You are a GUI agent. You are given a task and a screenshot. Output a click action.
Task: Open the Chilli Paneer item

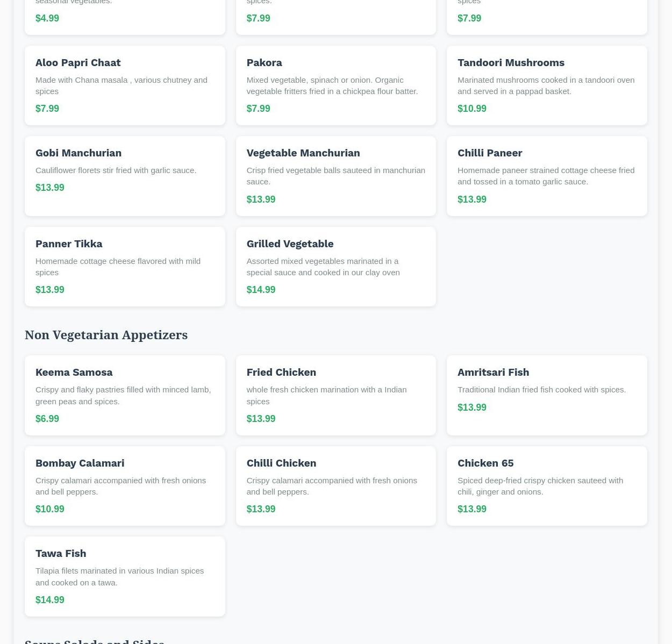click(489, 153)
